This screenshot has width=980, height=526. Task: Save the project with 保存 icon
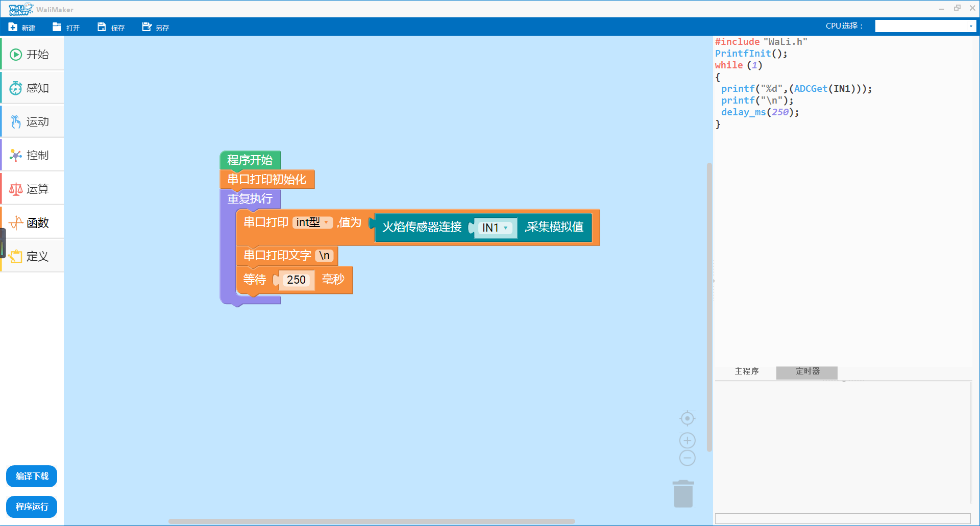click(x=102, y=27)
